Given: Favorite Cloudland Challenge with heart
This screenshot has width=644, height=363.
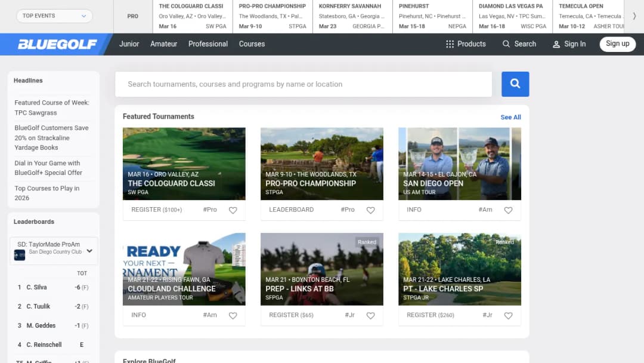Looking at the screenshot, I should 233,315.
